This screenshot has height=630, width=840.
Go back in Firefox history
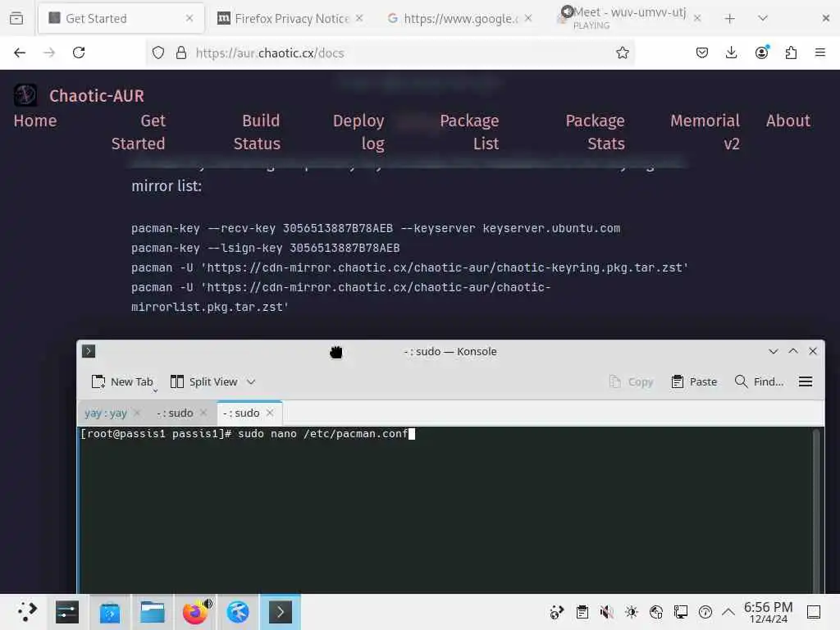pyautogui.click(x=20, y=52)
